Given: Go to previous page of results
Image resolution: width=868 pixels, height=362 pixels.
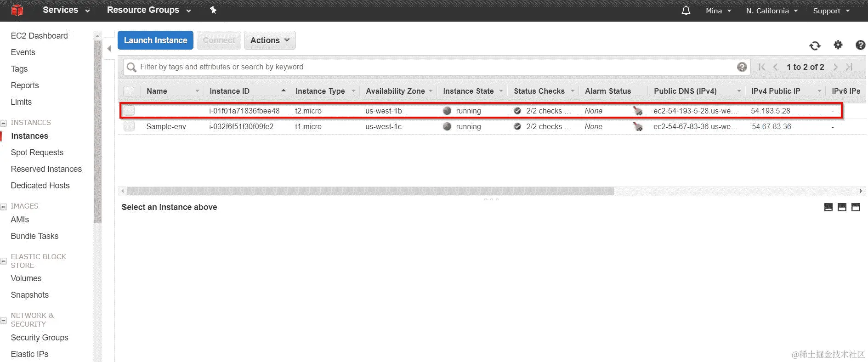Looking at the screenshot, I should (775, 67).
